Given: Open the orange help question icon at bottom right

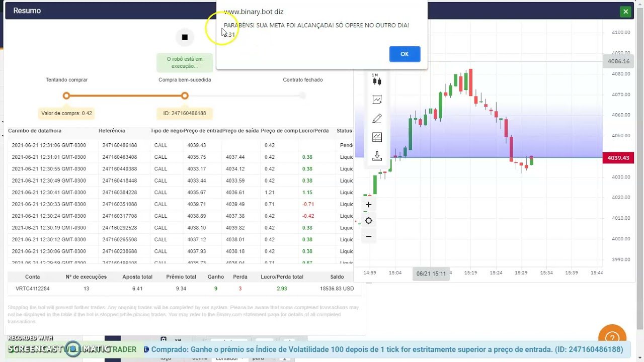Looking at the screenshot, I should point(612,337).
